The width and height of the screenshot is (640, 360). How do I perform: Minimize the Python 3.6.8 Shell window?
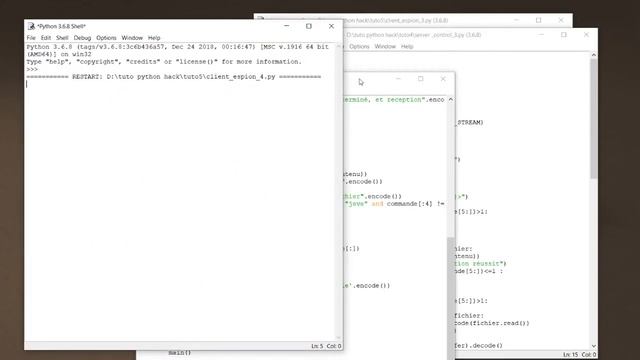pyautogui.click(x=287, y=26)
